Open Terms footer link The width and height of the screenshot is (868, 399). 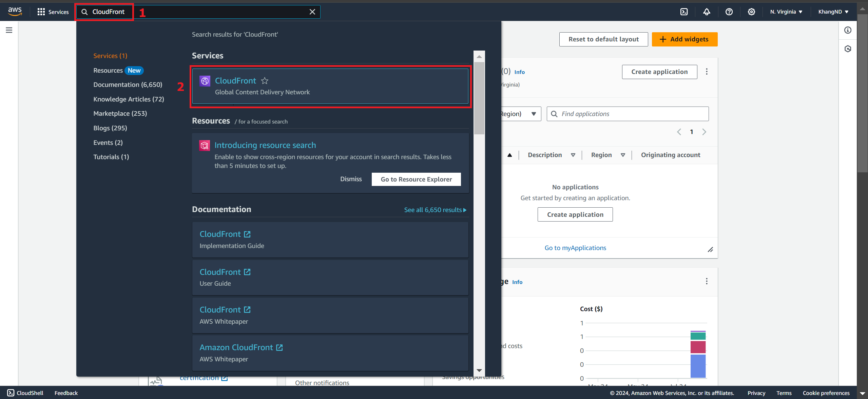point(784,393)
